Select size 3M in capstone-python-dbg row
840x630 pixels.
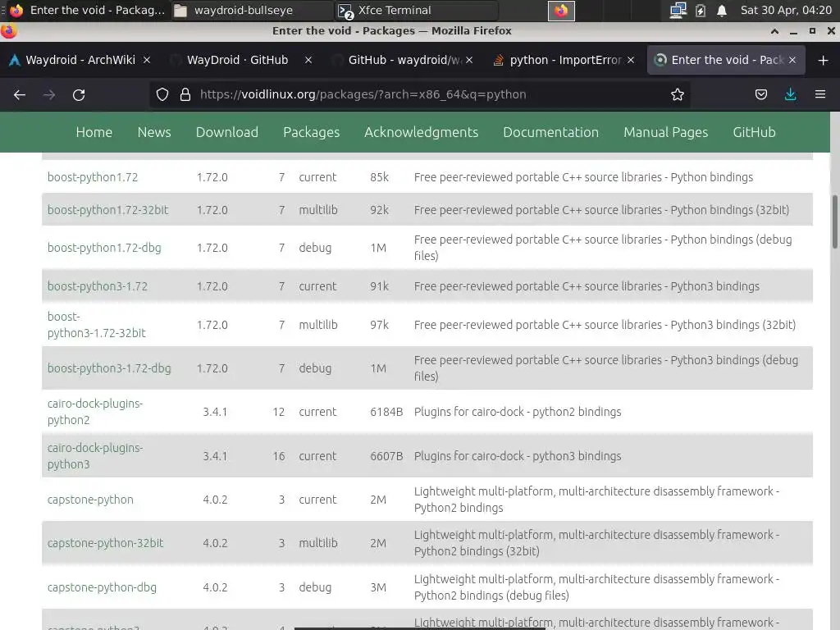pos(378,587)
